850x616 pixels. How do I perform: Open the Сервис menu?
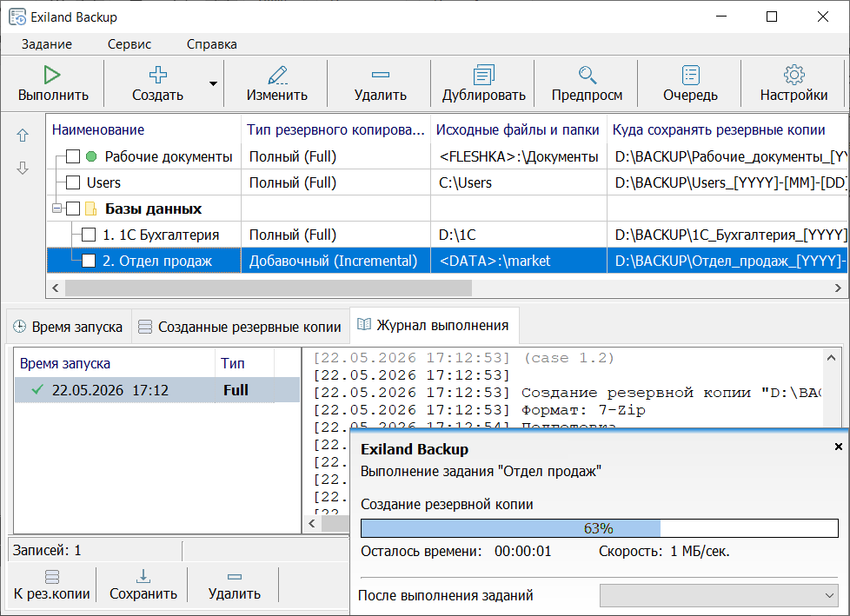(x=129, y=44)
